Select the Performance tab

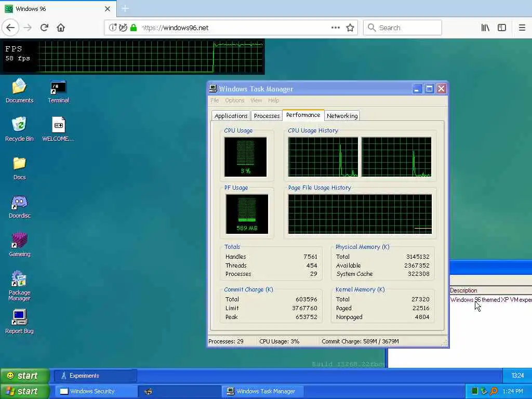(x=303, y=115)
